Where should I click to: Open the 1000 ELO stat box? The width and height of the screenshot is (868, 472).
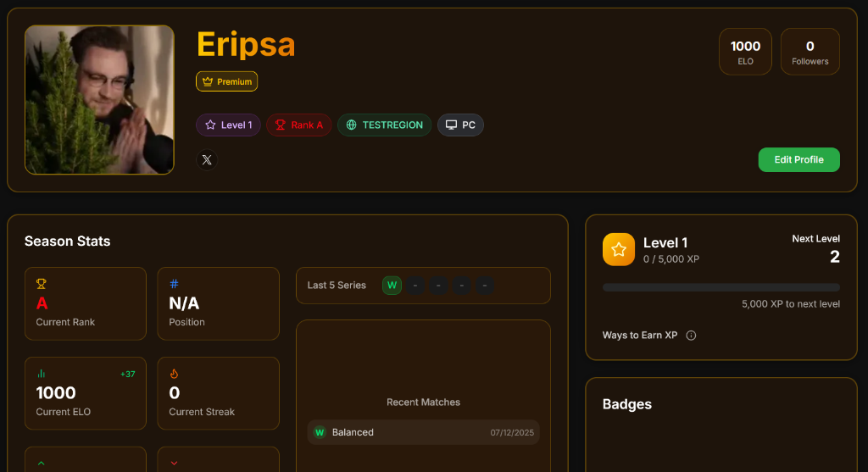pos(745,52)
